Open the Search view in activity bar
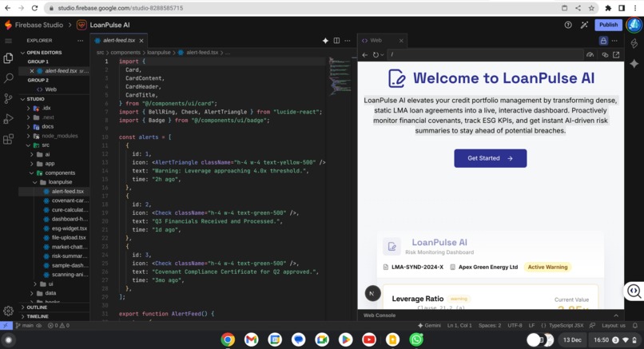This screenshot has height=349, width=644. point(8,78)
